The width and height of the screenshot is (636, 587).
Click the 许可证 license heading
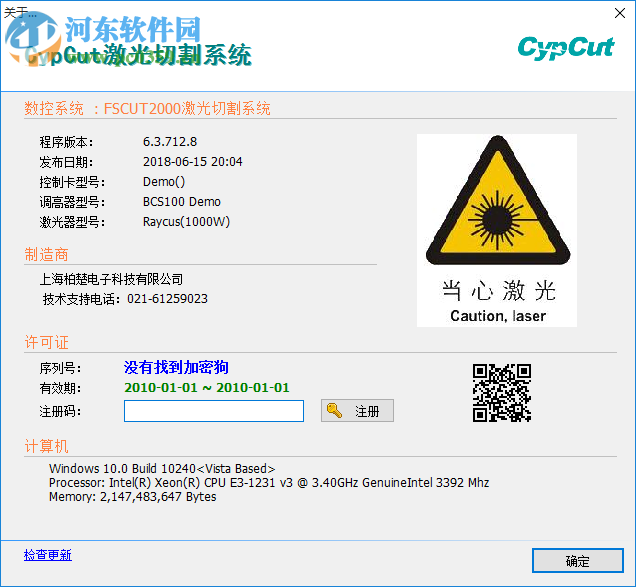click(x=46, y=342)
